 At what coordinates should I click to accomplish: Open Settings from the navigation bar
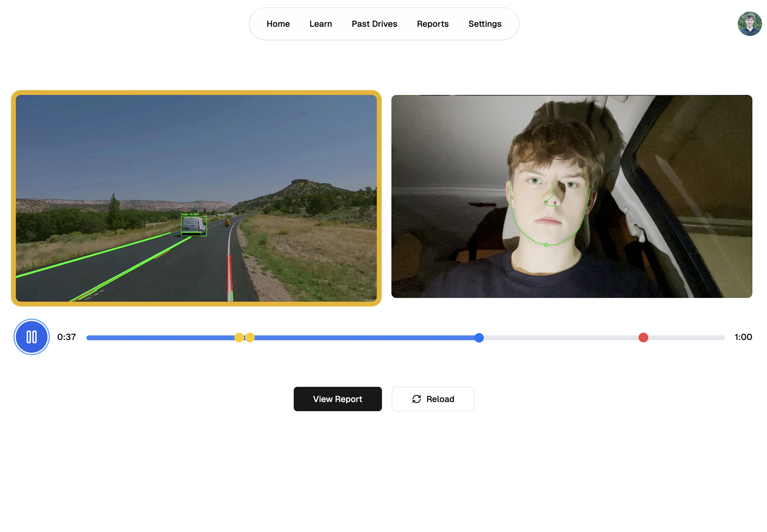[484, 24]
